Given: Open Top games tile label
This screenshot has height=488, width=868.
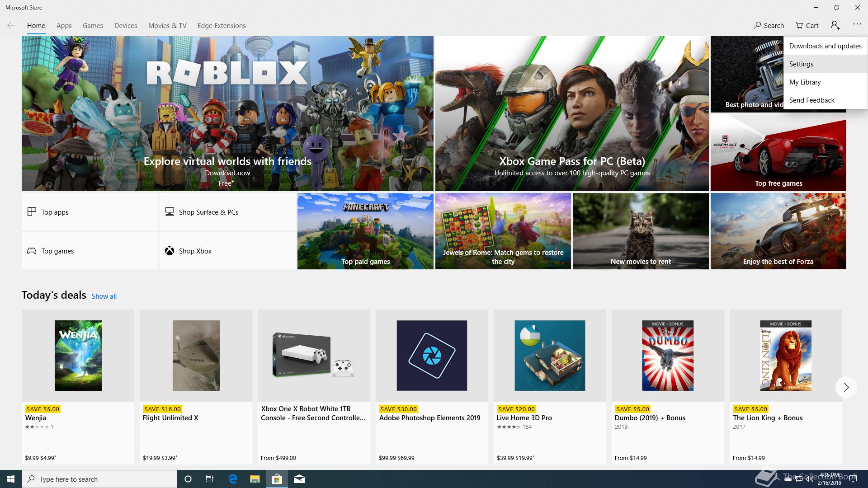Looking at the screenshot, I should point(57,251).
